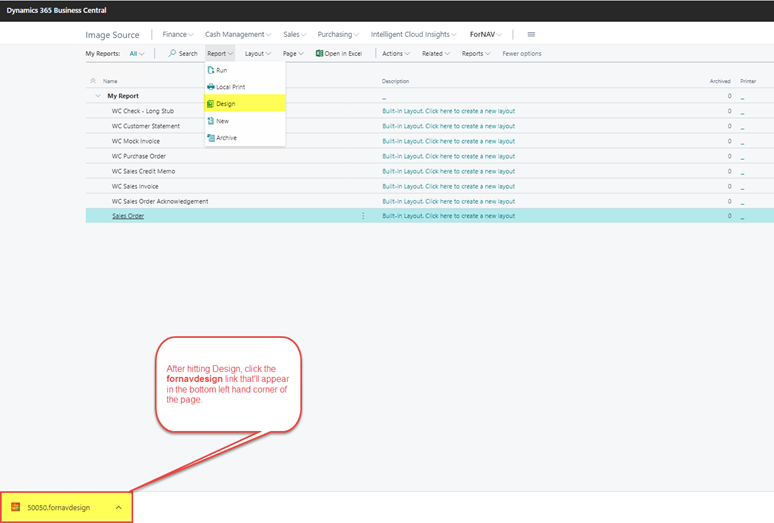Open the download item chevron menu
This screenshot has height=523, width=774.
[x=118, y=507]
